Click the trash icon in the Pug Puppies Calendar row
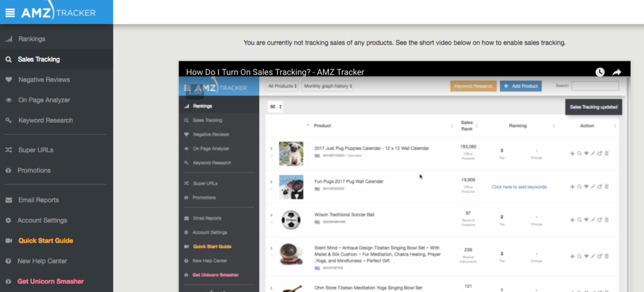Viewport: 644px width, 292px height. pos(607,154)
